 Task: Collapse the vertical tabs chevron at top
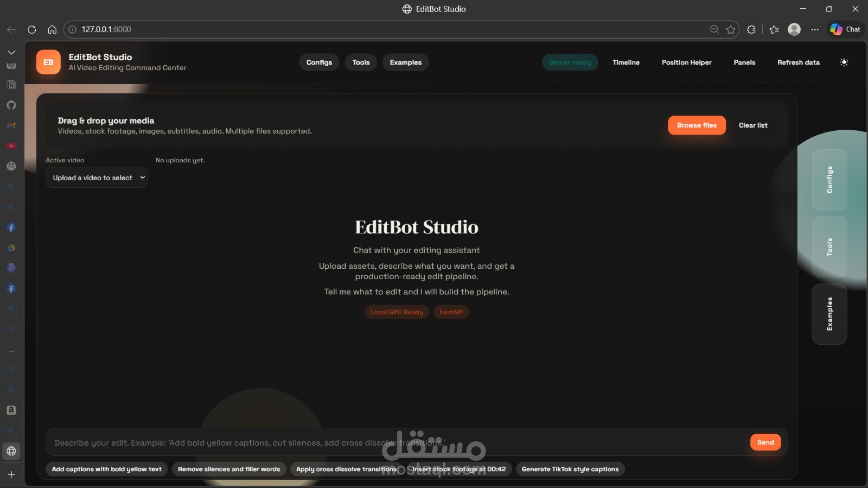tap(11, 53)
